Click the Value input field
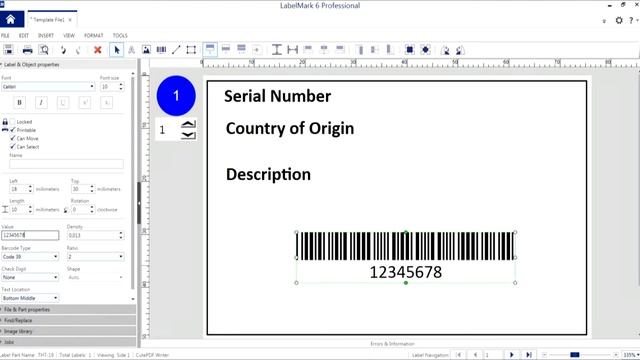Image resolution: width=640 pixels, height=360 pixels. pos(30,235)
